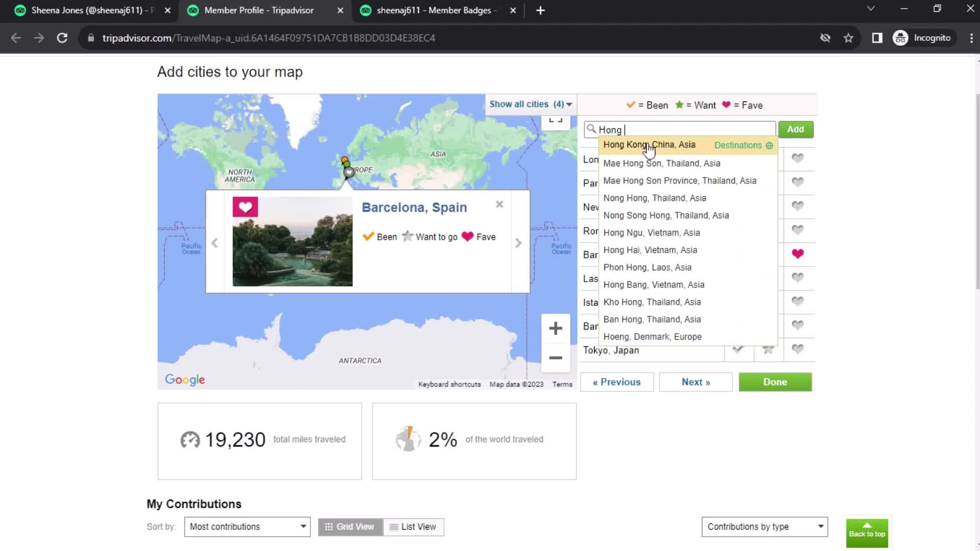Open the browser side panel icon

point(877,38)
